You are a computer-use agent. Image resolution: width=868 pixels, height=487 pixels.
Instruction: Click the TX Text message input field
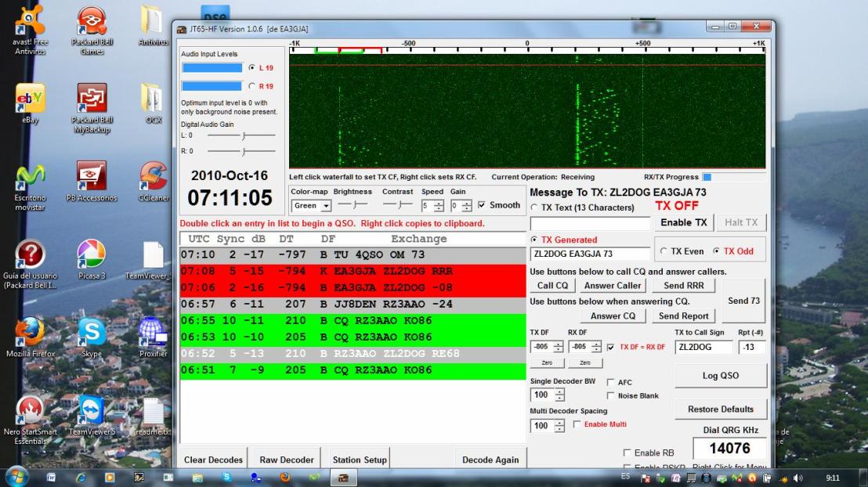coord(590,224)
